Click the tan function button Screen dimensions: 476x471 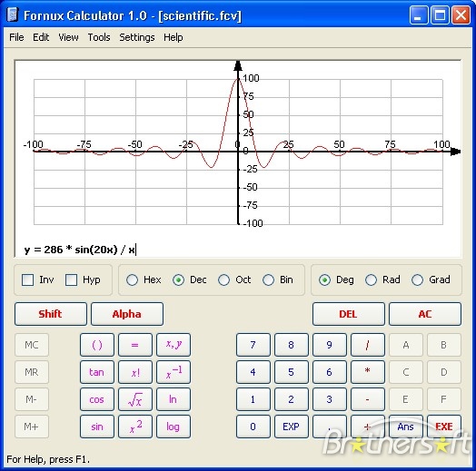coord(97,372)
